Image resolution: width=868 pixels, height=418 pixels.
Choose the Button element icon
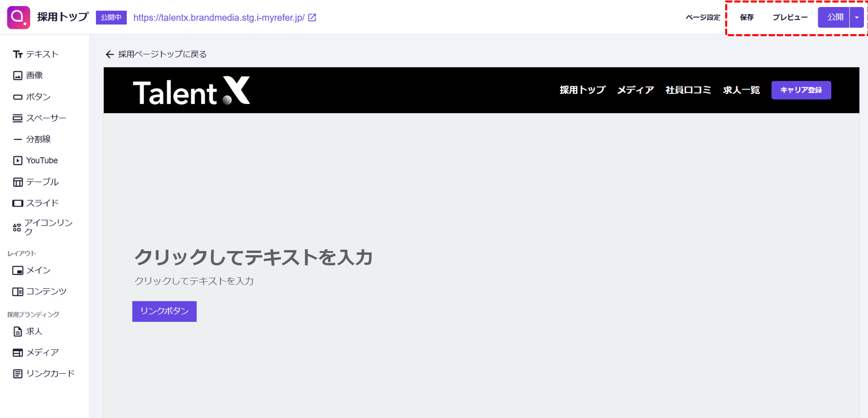18,97
